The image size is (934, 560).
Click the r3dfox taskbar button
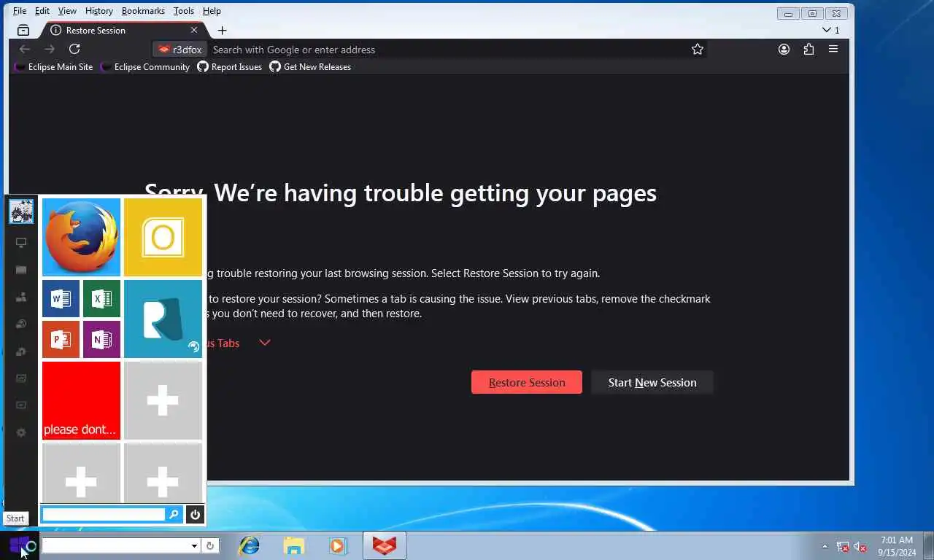385,545
